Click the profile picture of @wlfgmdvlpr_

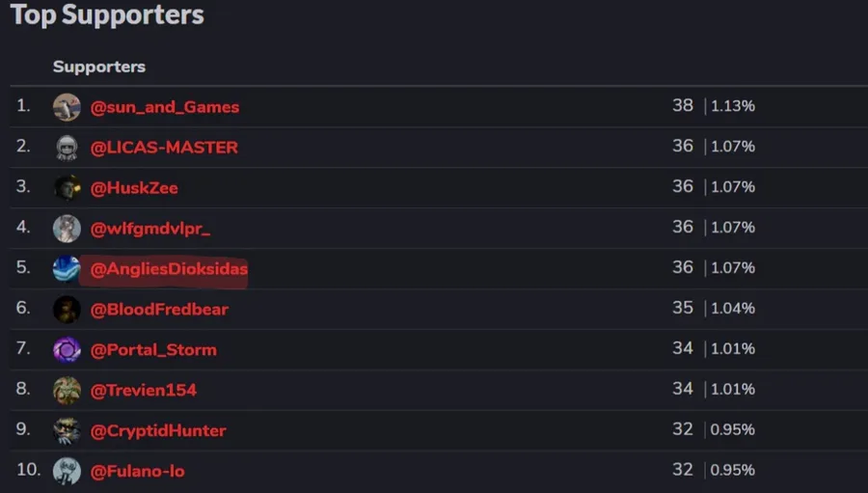point(67,229)
